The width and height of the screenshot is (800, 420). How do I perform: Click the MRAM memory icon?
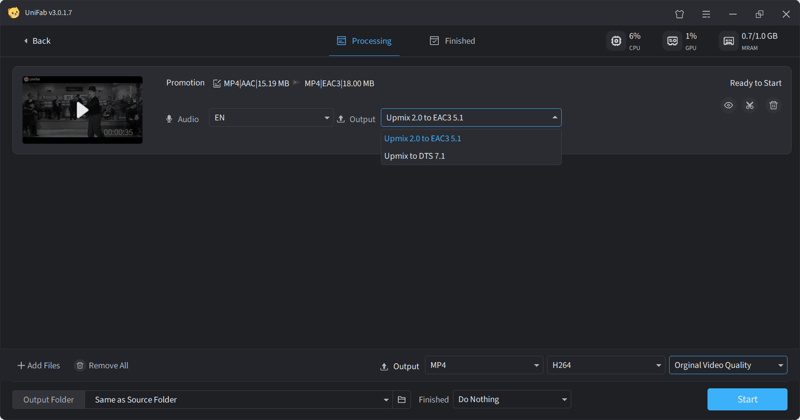728,41
